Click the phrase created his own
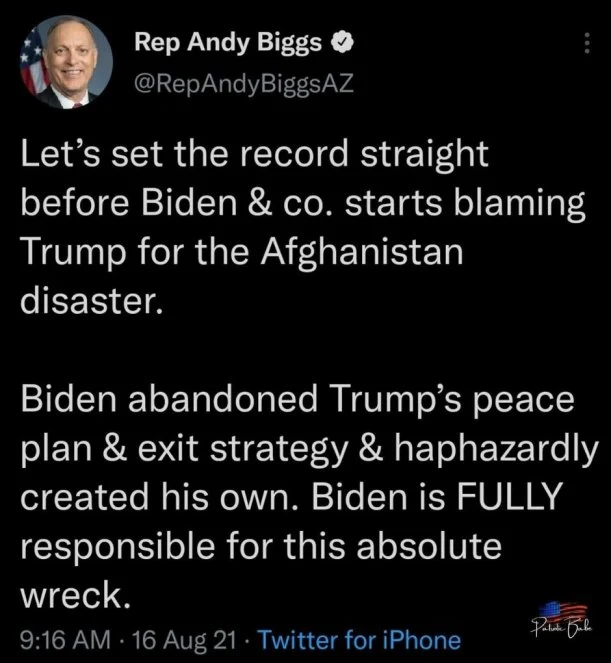 click(x=161, y=496)
